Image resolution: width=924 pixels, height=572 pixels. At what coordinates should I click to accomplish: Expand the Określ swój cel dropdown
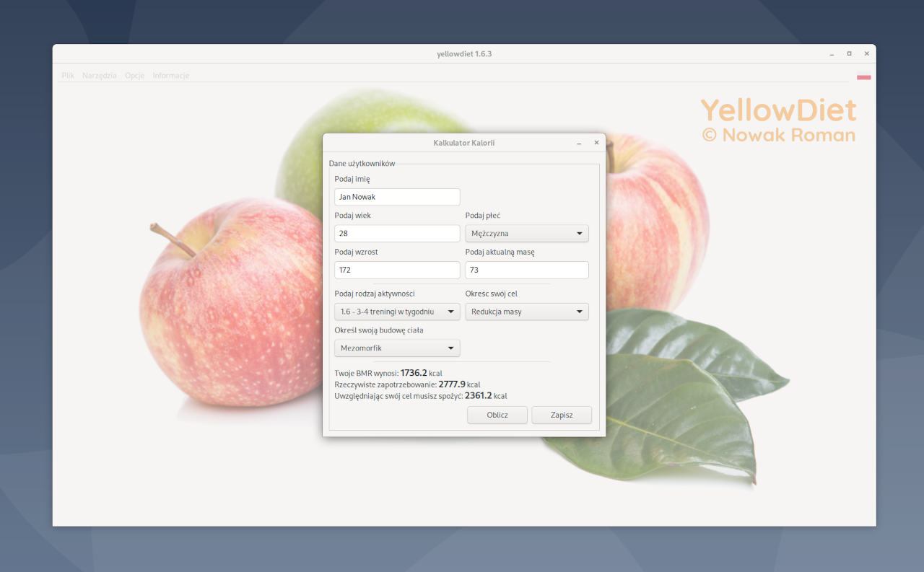coord(526,312)
